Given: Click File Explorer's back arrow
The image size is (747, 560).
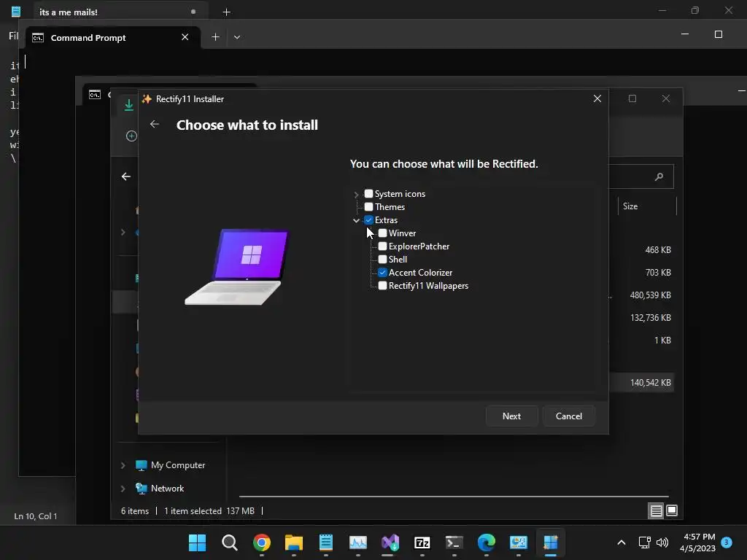Looking at the screenshot, I should tap(125, 176).
